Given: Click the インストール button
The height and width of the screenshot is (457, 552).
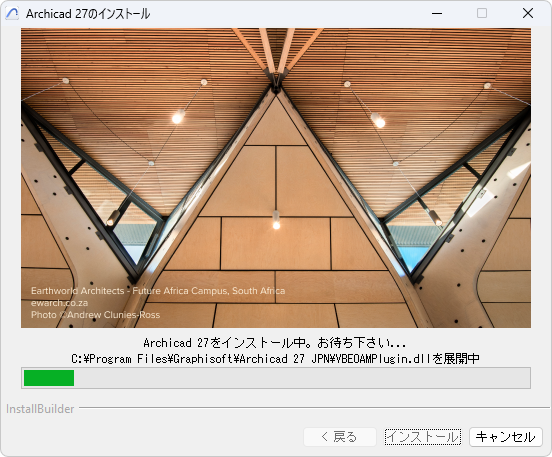Looking at the screenshot, I should [x=422, y=437].
